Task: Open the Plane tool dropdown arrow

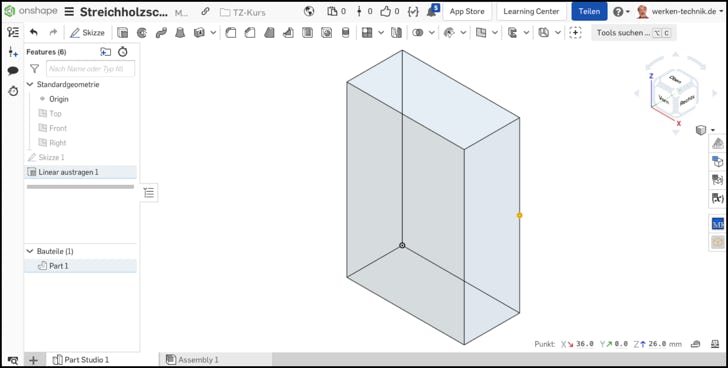Action: 495,32
